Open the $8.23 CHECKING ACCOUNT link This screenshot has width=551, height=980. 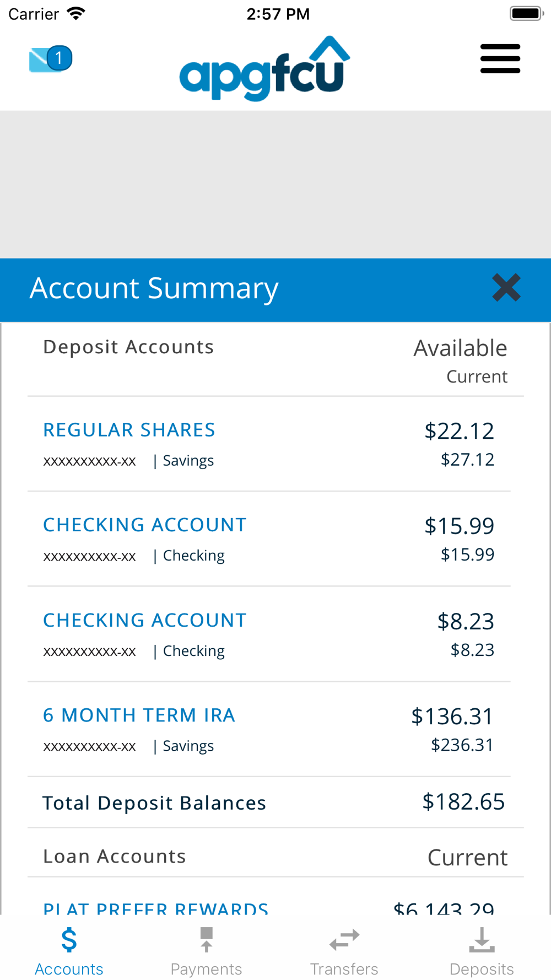tap(145, 620)
